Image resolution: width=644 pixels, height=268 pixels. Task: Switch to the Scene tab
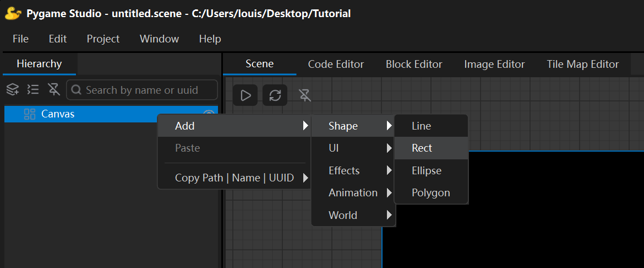[x=260, y=64]
